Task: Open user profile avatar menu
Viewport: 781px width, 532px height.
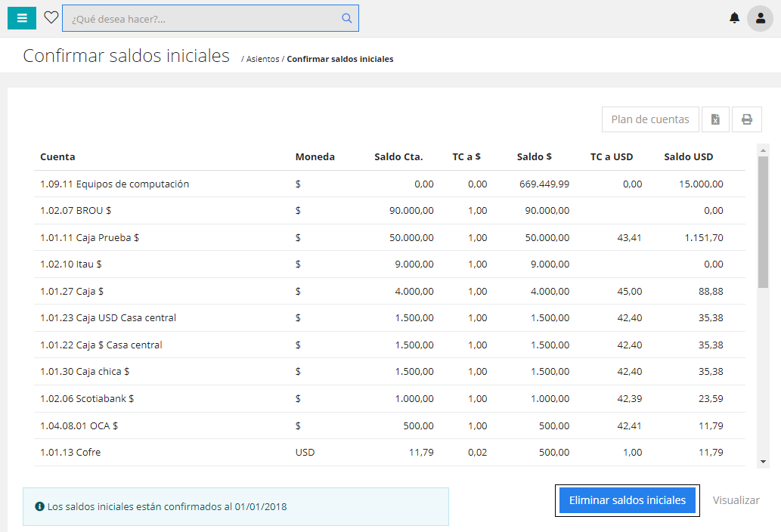Action: pyautogui.click(x=760, y=18)
